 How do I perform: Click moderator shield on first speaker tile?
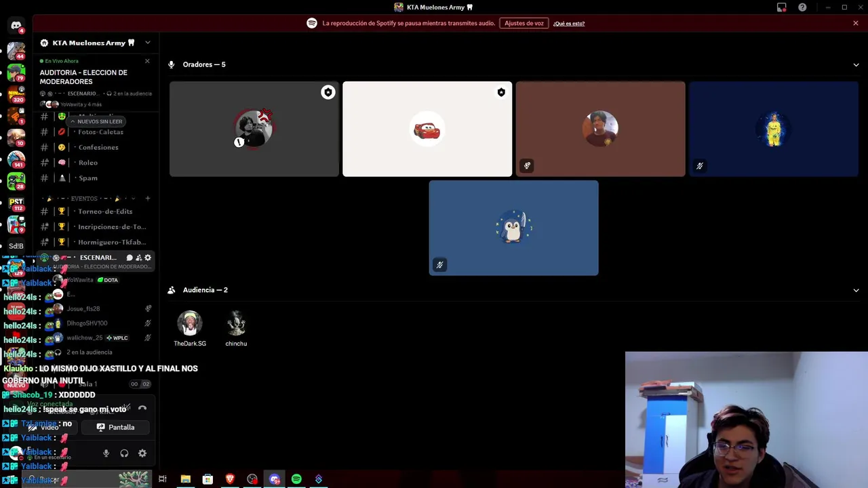click(x=328, y=92)
